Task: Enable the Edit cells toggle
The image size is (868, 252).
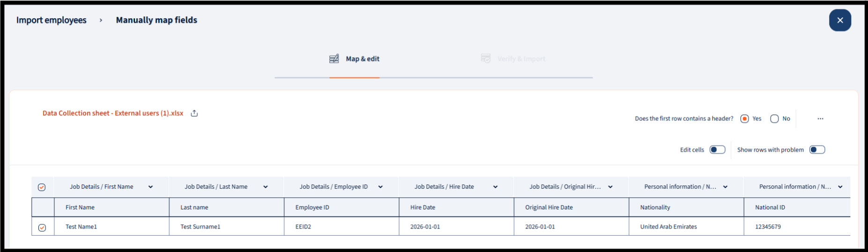Action: point(717,149)
